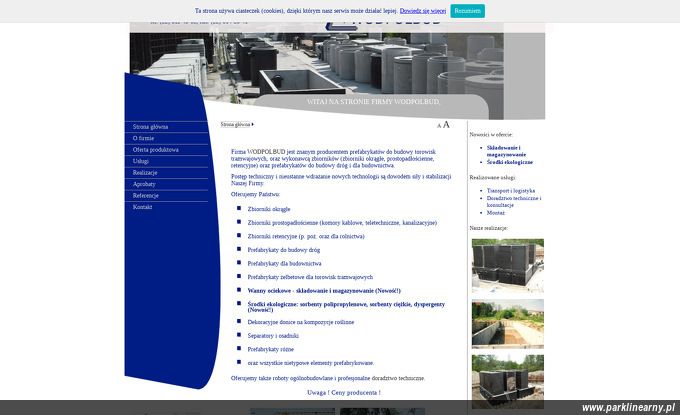Open 'Środki ekologiczne: sorbenty' offer link
This screenshot has height=415, width=680.
(346, 307)
